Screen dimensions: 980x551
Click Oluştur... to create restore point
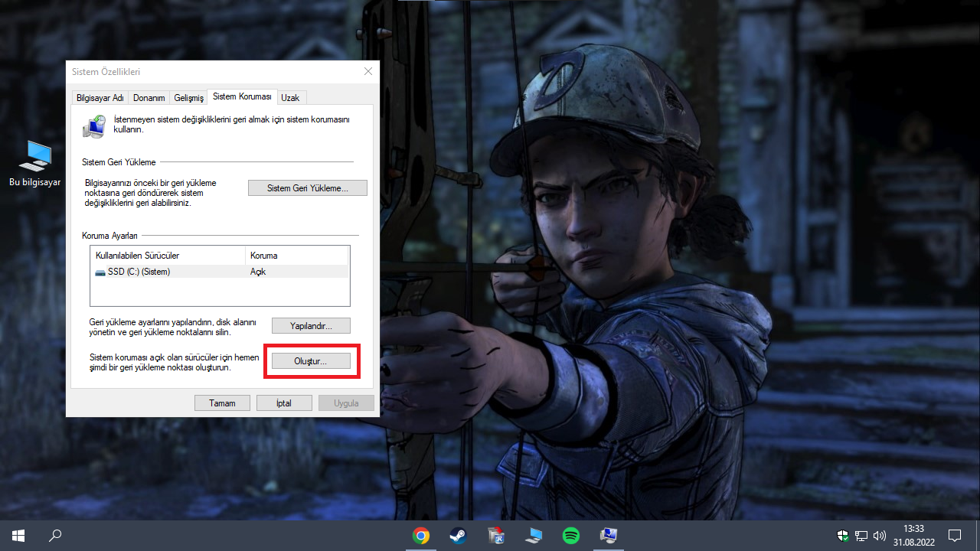click(311, 361)
